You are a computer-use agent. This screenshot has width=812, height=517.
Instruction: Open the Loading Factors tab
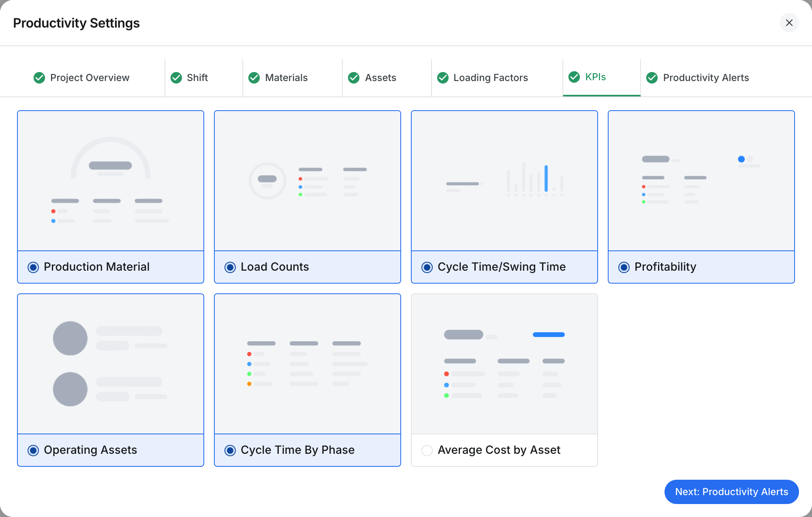click(x=497, y=77)
